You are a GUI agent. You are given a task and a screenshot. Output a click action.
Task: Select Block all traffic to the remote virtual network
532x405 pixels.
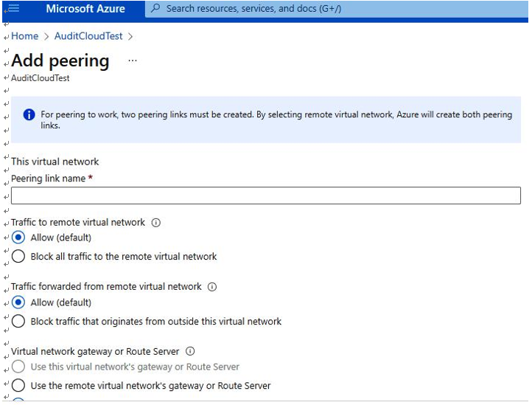18,257
